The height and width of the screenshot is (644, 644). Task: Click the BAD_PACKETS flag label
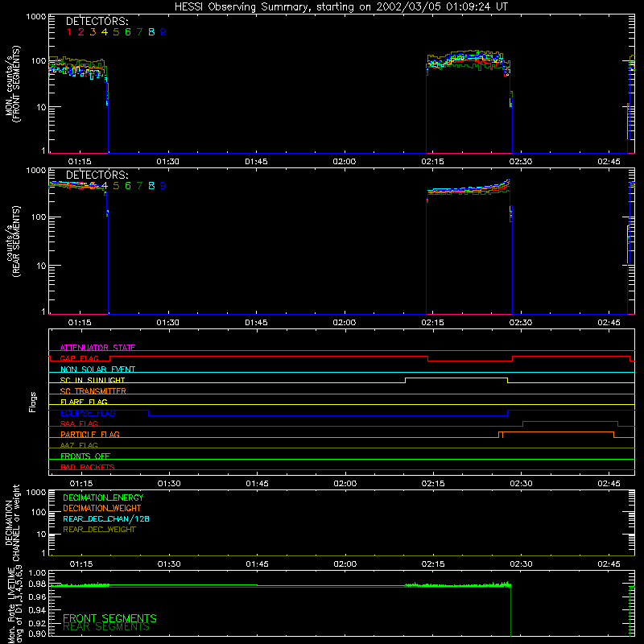[x=88, y=467]
